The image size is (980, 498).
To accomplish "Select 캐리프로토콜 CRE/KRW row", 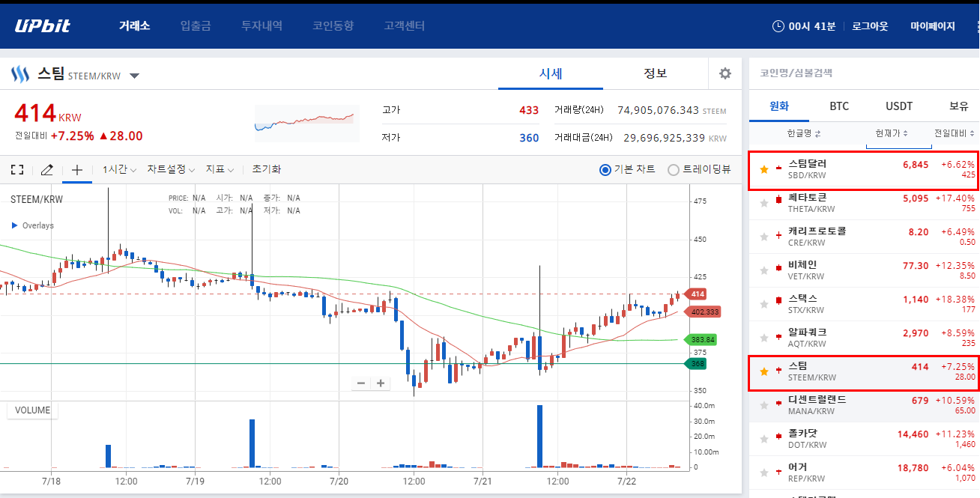I will pyautogui.click(x=864, y=237).
